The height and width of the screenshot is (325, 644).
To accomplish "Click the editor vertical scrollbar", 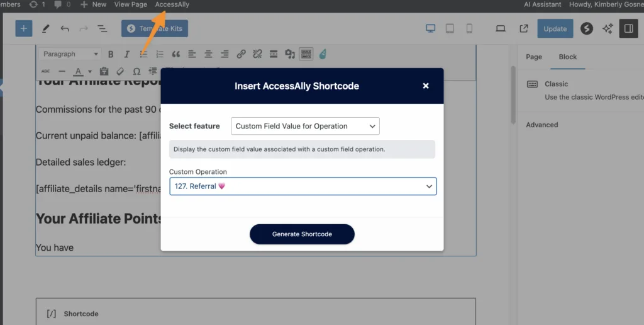I will 513,94.
